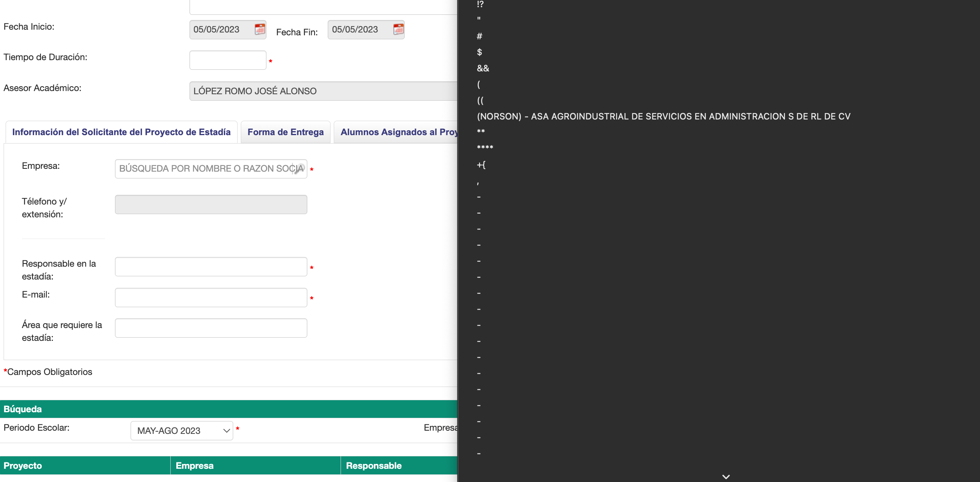
Task: Click the Tiempo de Duración field
Action: coord(228,60)
